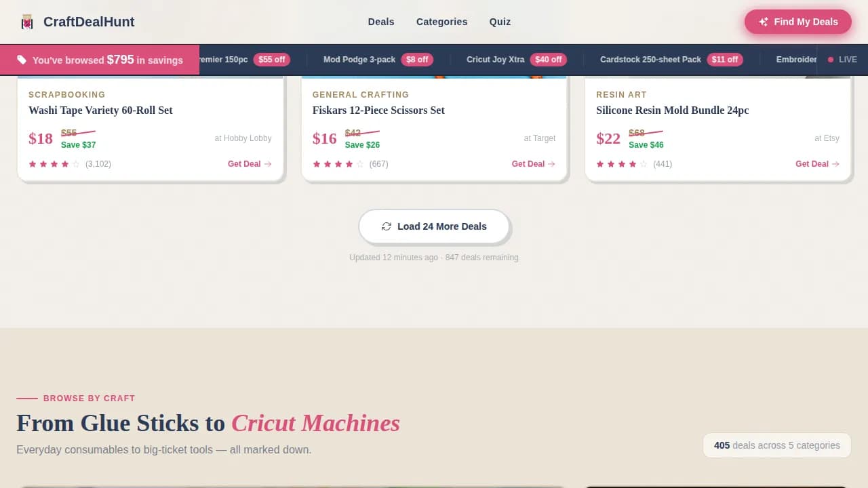This screenshot has width=868, height=488.
Task: Click refresh icon in Load More button
Action: pos(387,226)
